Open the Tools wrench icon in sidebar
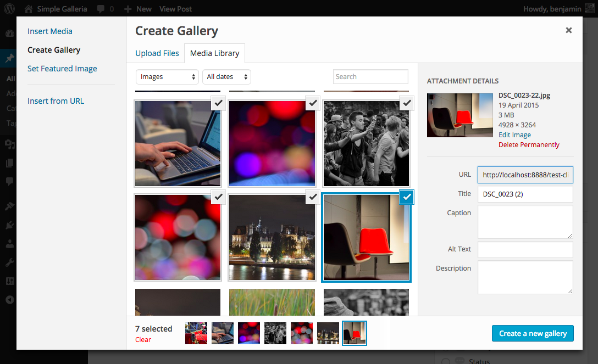 (9, 262)
